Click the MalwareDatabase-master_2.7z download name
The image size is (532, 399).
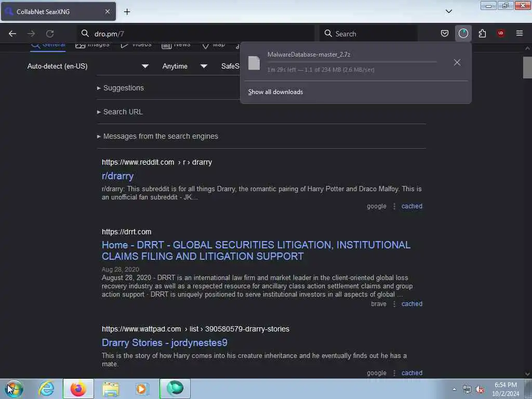(309, 54)
